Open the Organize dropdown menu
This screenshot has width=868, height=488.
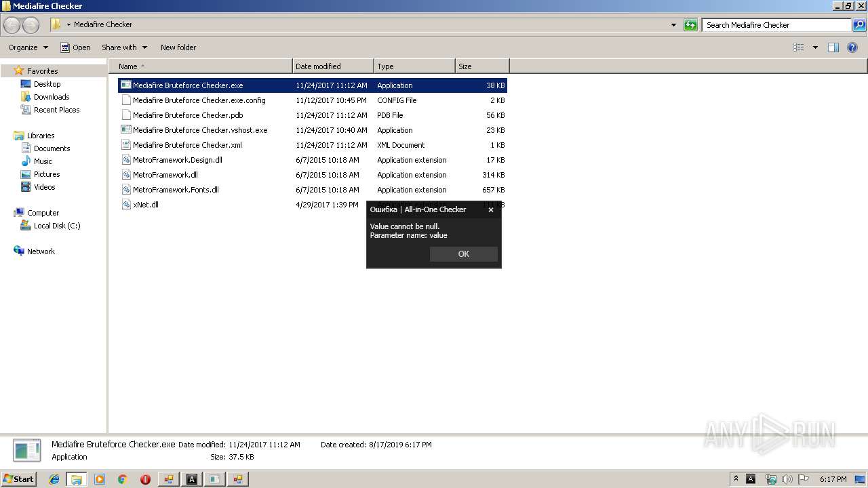pos(28,47)
